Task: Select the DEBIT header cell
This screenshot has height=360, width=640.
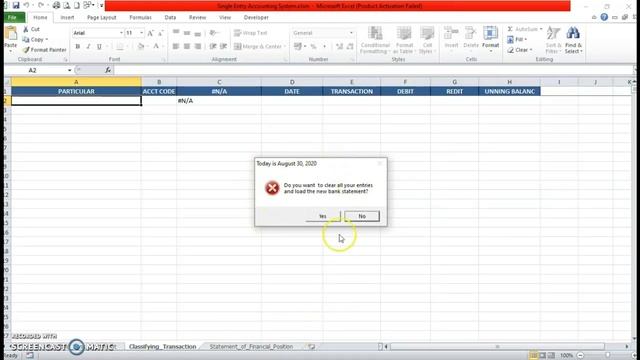Action: pyautogui.click(x=405, y=91)
